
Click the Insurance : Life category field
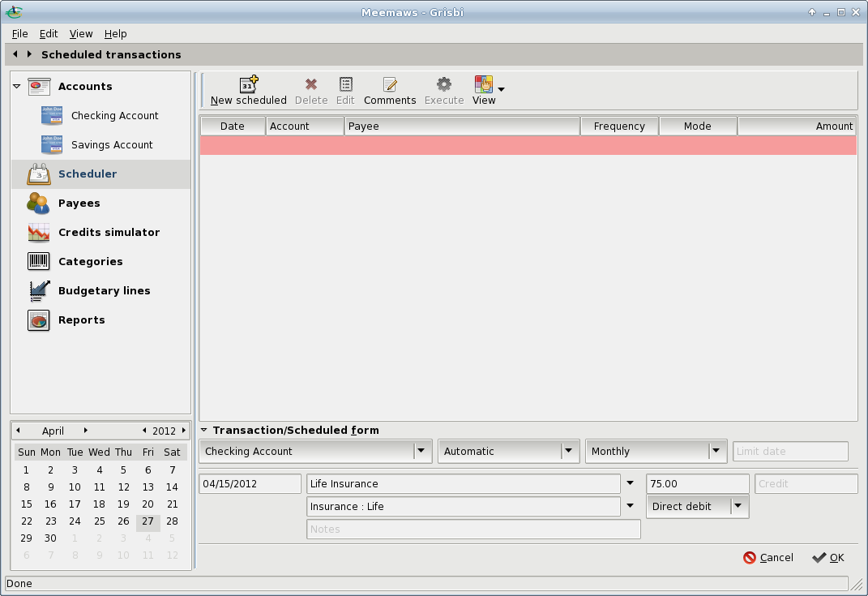464,506
